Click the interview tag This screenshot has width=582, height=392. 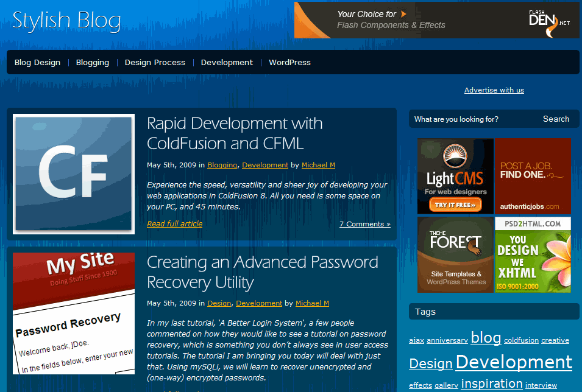pyautogui.click(x=541, y=385)
